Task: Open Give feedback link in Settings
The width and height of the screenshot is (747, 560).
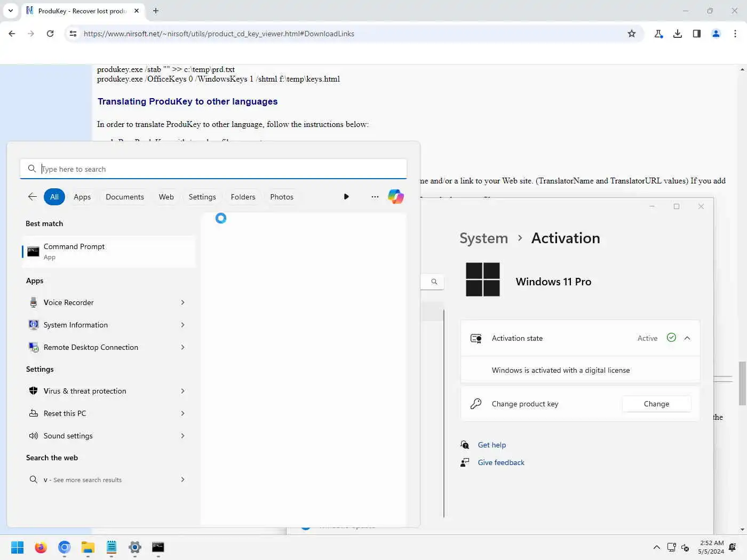Action: point(501,462)
